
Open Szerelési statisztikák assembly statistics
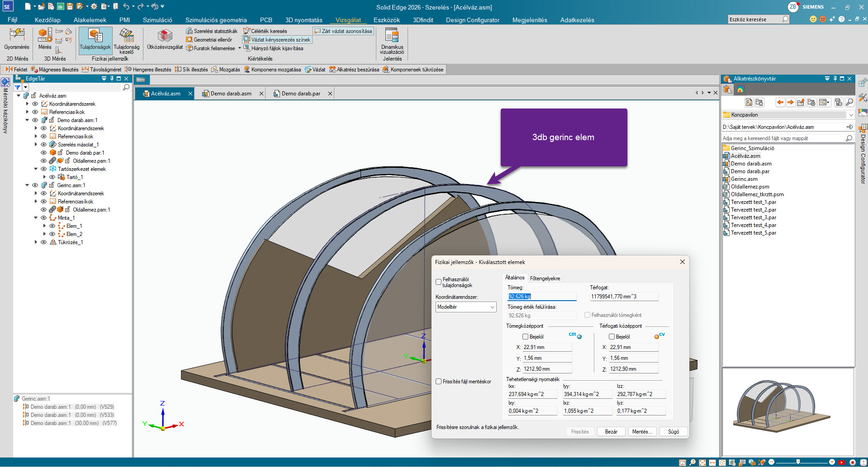pos(212,31)
